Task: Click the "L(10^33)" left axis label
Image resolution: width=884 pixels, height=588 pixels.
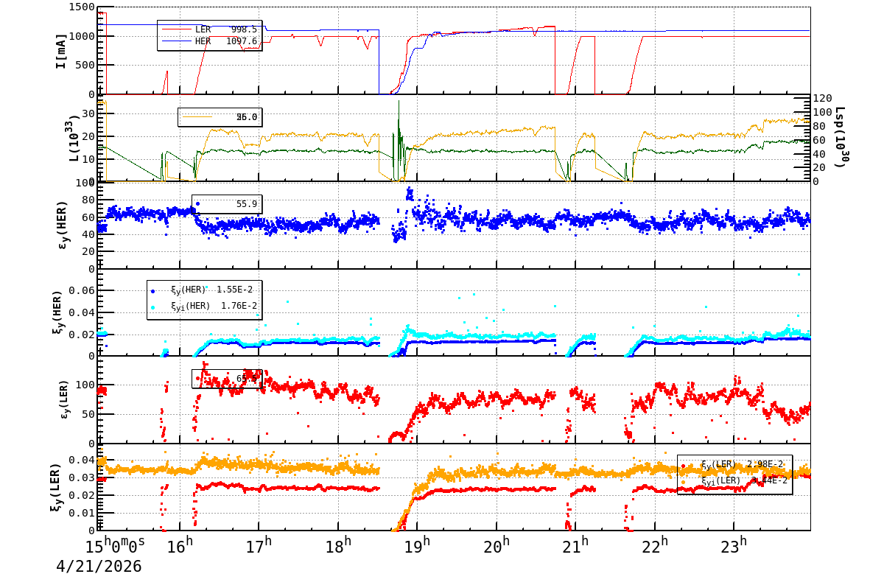Action: coord(72,138)
